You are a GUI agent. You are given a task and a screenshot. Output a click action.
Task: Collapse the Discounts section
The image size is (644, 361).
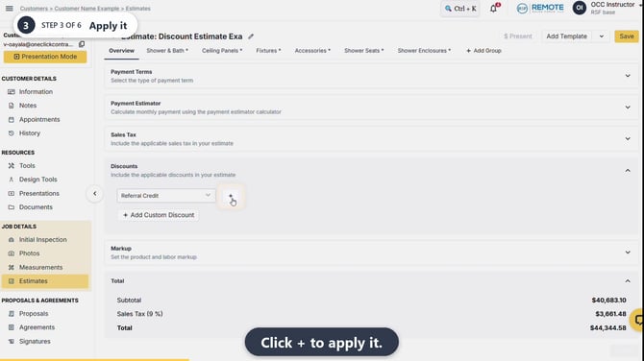click(628, 171)
